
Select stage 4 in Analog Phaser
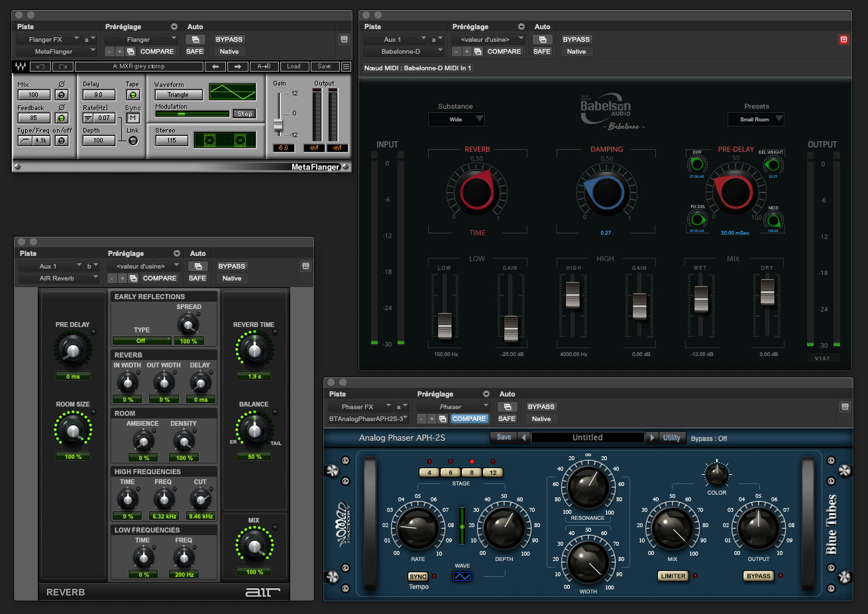click(x=429, y=473)
